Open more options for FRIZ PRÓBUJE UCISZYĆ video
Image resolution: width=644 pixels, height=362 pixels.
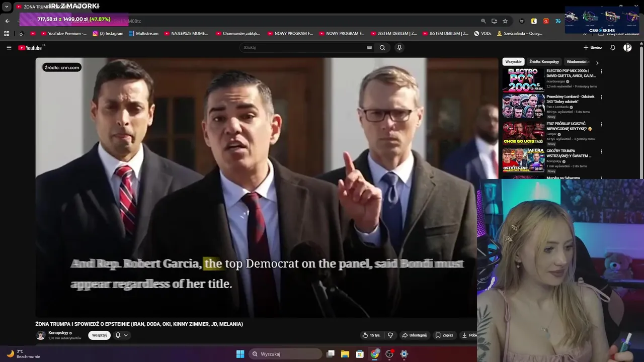(601, 124)
